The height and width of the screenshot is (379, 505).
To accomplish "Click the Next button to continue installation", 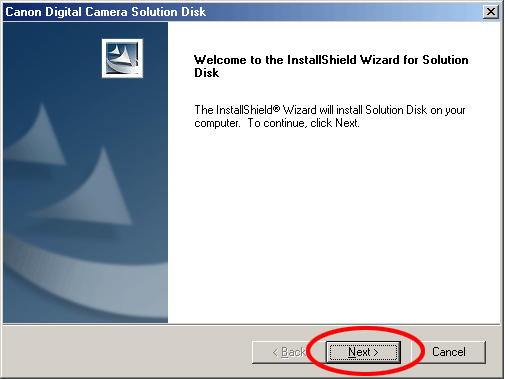I will pyautogui.click(x=363, y=352).
